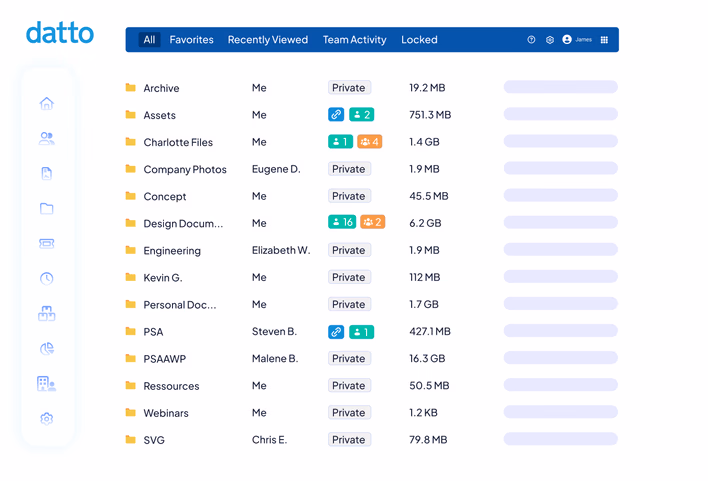Open the Charlotte Files folder
The image size is (708, 481).
click(178, 142)
